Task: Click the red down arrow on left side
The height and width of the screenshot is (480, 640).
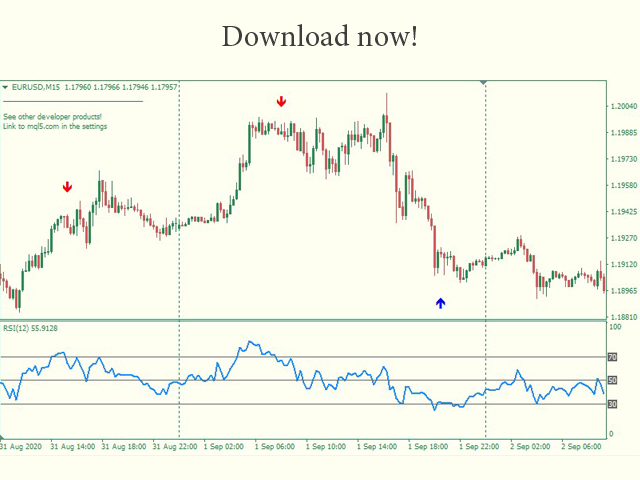Action: click(x=67, y=187)
